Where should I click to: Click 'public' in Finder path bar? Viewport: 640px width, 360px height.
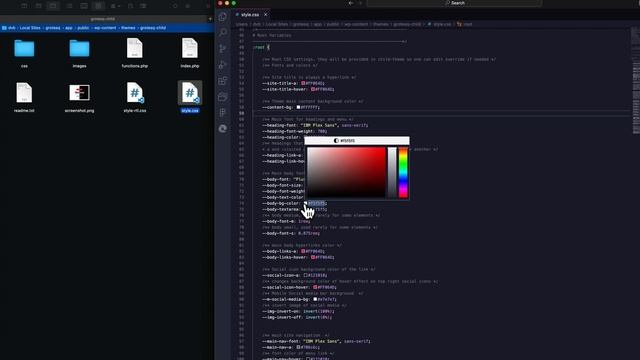click(83, 28)
